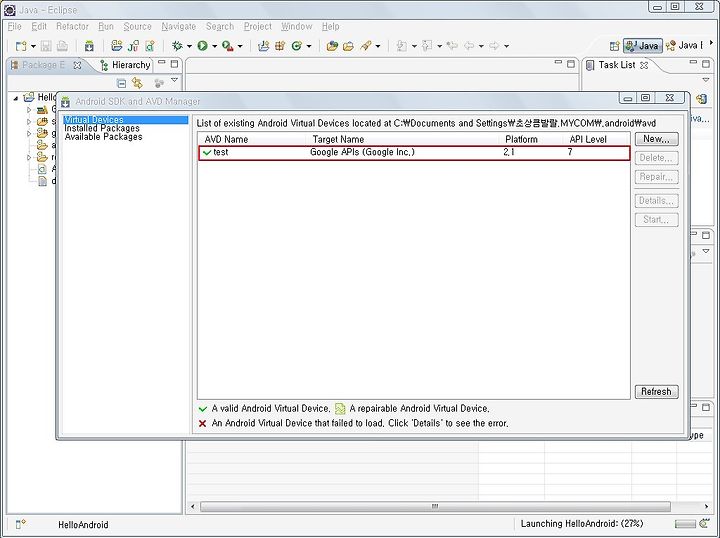
Task: Click the New Java Package icon
Action: (x=280, y=46)
